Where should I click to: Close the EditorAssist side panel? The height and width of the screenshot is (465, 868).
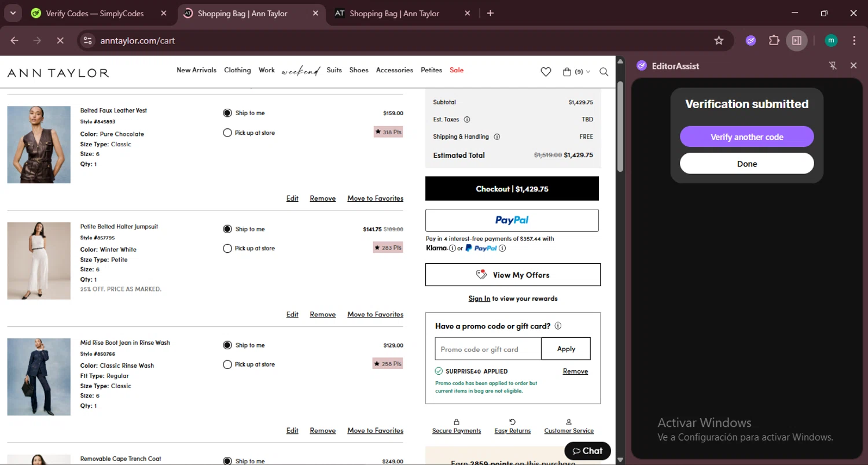click(x=854, y=66)
